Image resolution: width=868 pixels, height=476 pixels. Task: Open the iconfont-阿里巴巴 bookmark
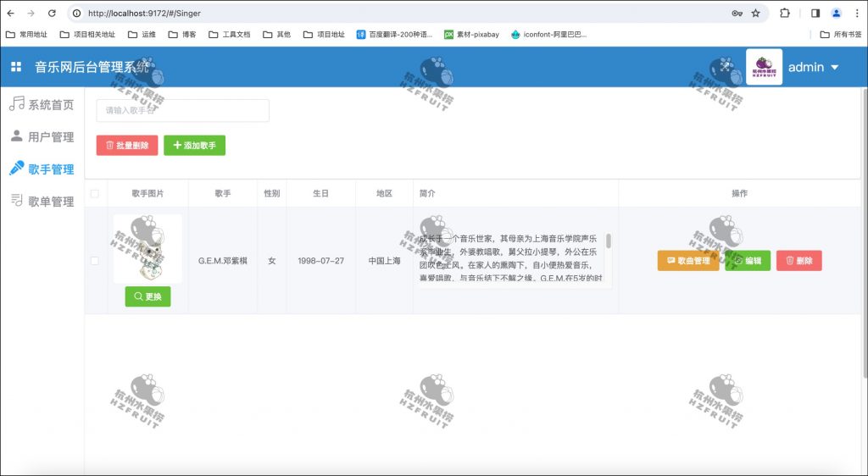coord(549,34)
